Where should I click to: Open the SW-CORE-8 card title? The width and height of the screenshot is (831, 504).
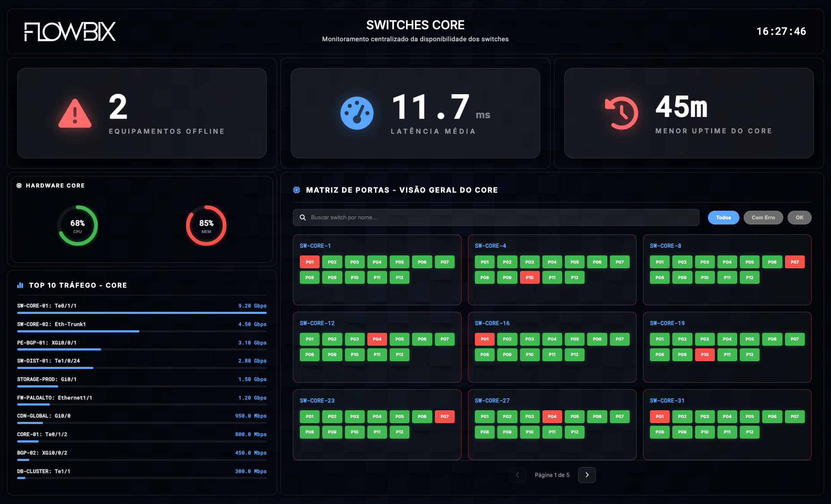click(665, 246)
